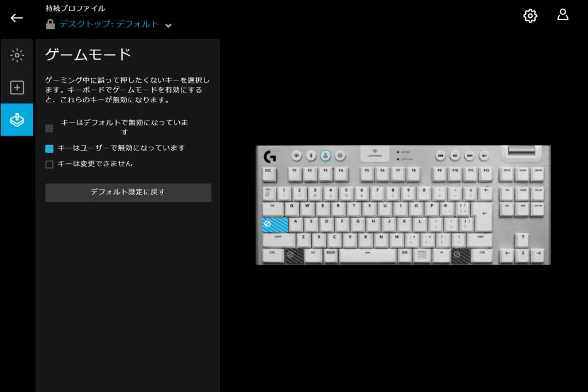Re-enable the blue disabled Caps Lock key
Viewport: 588px width, 392px height.
click(x=275, y=225)
